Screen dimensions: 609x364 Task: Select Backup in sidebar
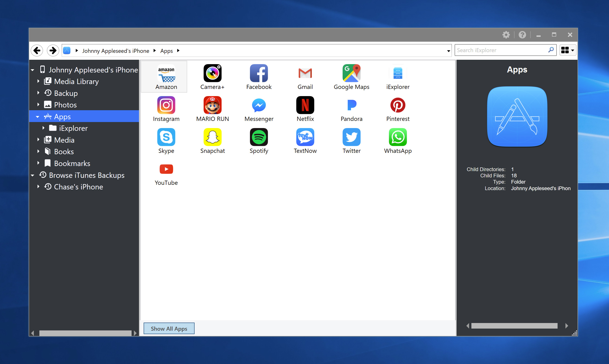click(66, 93)
